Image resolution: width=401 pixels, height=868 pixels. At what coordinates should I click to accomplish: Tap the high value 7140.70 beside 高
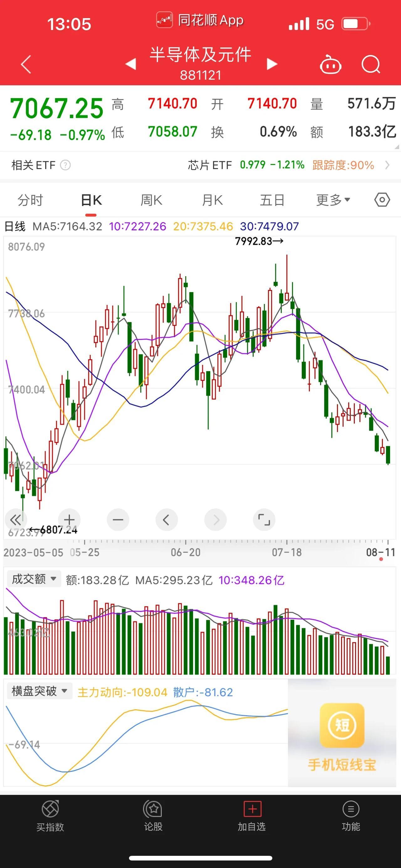point(172,104)
